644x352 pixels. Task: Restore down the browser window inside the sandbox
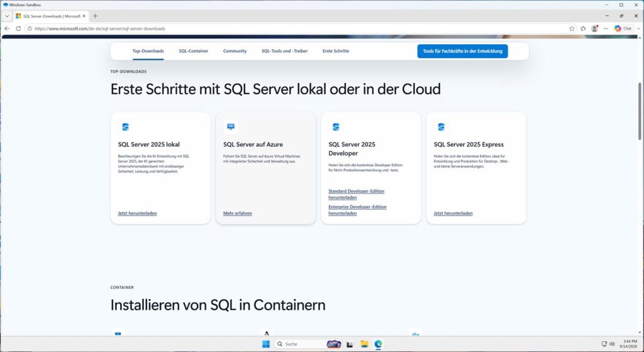(x=621, y=16)
